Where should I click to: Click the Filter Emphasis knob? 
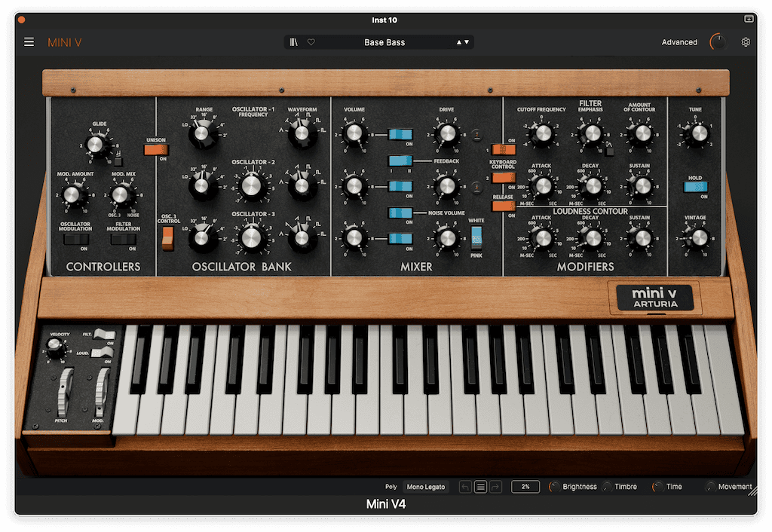pos(593,133)
